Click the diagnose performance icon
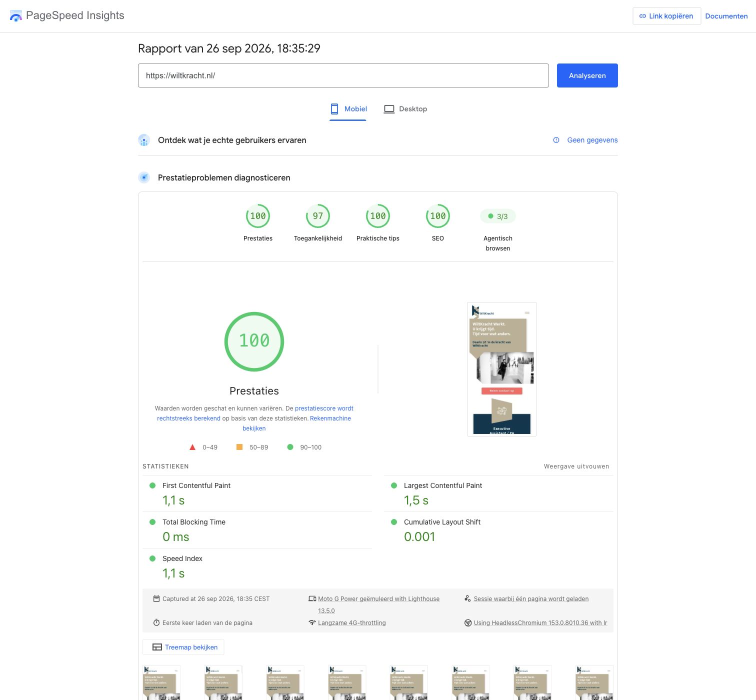Image resolution: width=756 pixels, height=700 pixels. pyautogui.click(x=144, y=177)
